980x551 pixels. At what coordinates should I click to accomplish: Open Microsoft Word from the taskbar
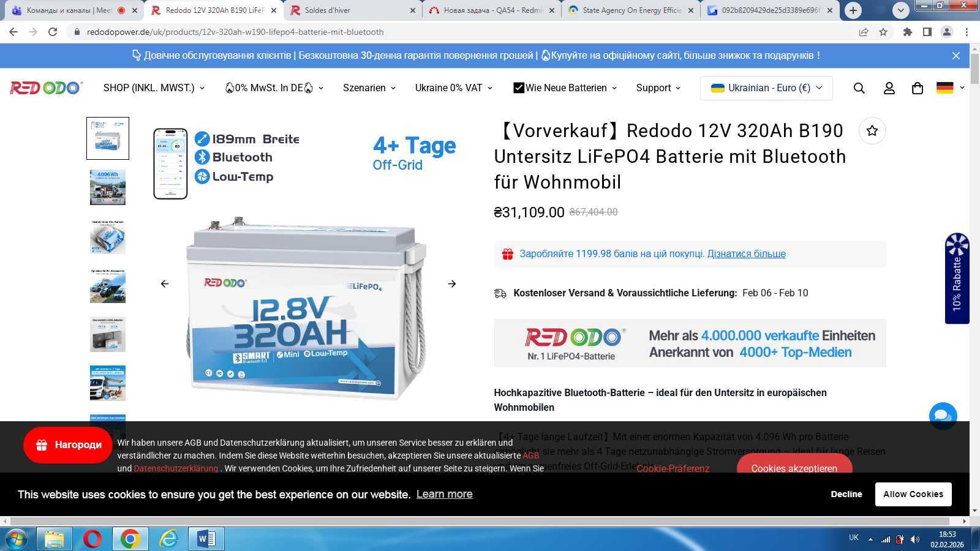(x=206, y=539)
